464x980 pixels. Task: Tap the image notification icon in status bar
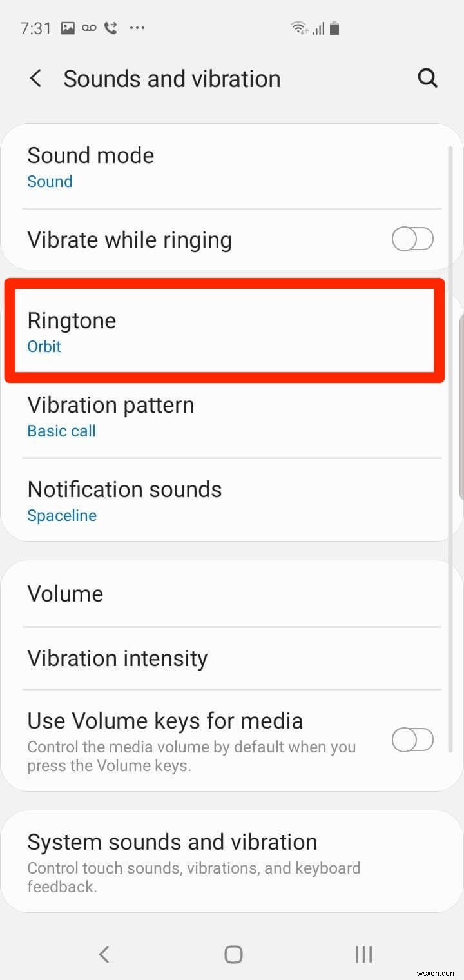pyautogui.click(x=67, y=28)
